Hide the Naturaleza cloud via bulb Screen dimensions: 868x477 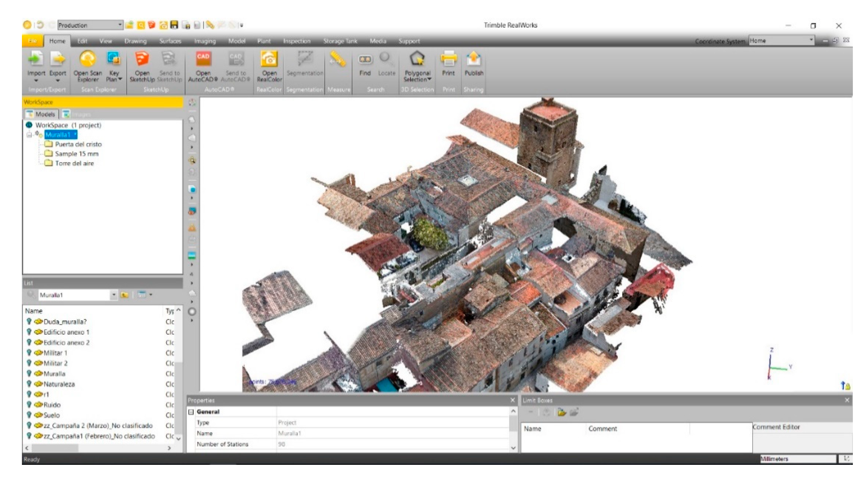click(x=29, y=384)
